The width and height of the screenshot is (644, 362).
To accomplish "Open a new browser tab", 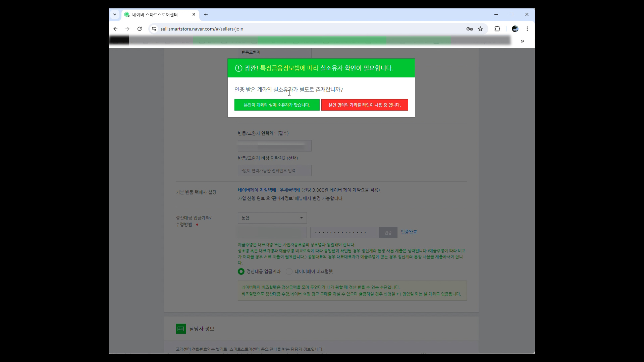I will pyautogui.click(x=206, y=14).
